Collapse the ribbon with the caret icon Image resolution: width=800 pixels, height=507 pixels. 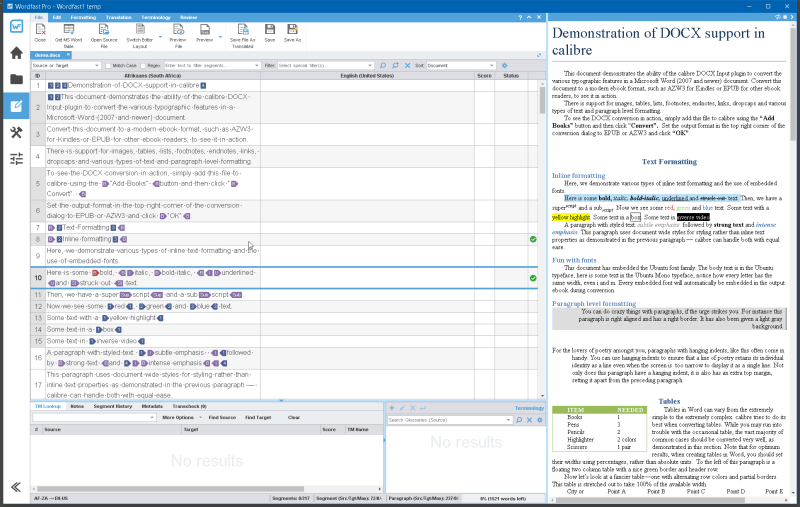(529, 17)
